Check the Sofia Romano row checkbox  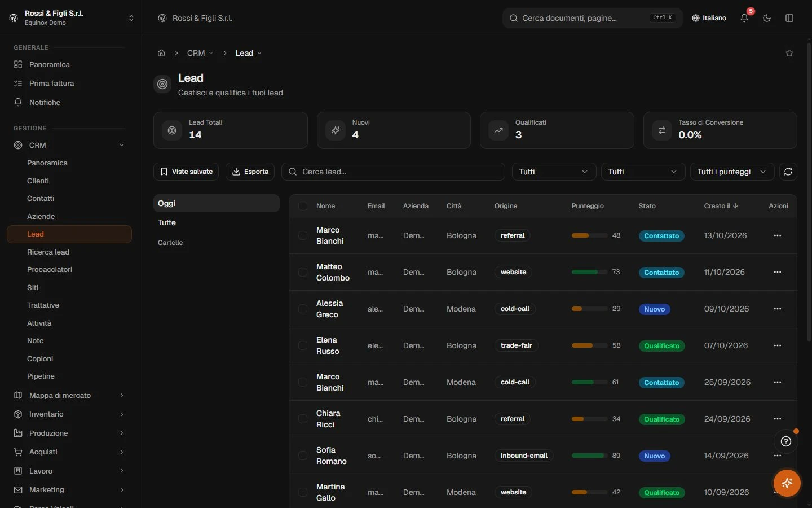click(x=303, y=456)
